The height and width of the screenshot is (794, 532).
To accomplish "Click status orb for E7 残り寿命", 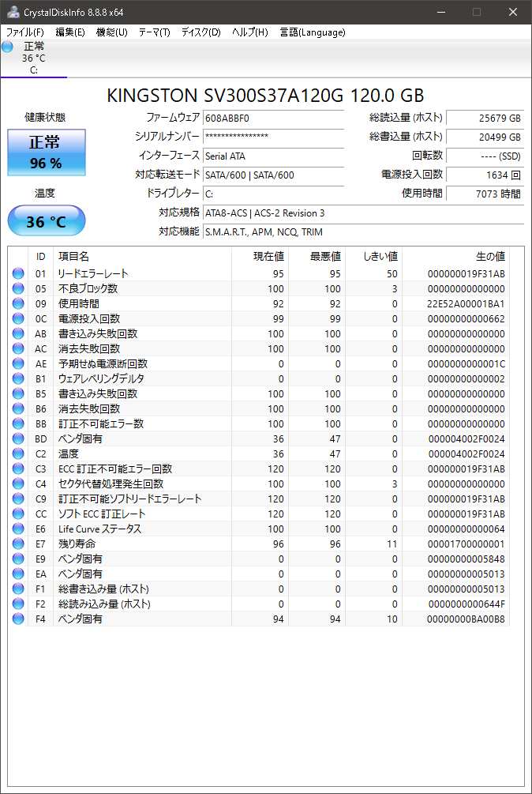I will tap(18, 544).
